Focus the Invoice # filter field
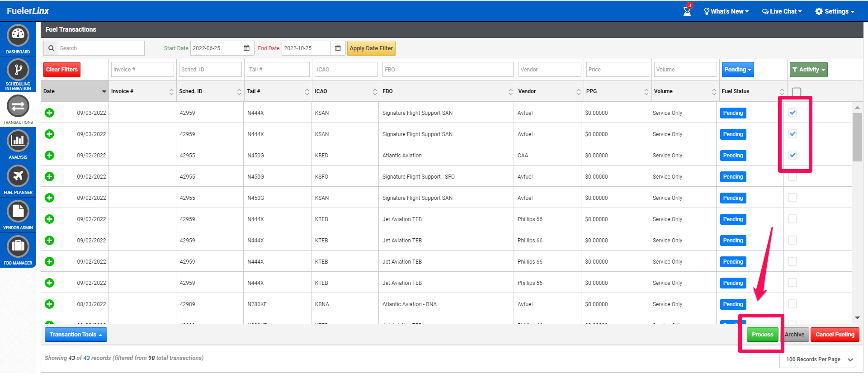Viewport: 868px width, 383px height. (x=142, y=70)
